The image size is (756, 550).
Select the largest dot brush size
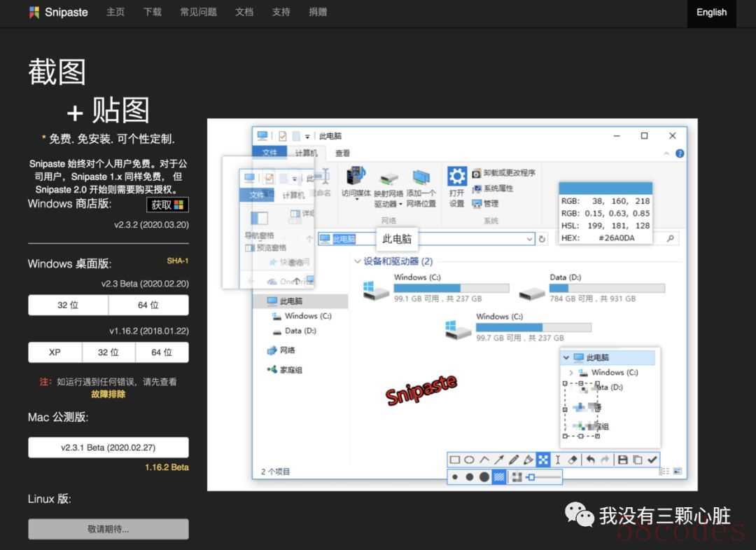[484, 477]
